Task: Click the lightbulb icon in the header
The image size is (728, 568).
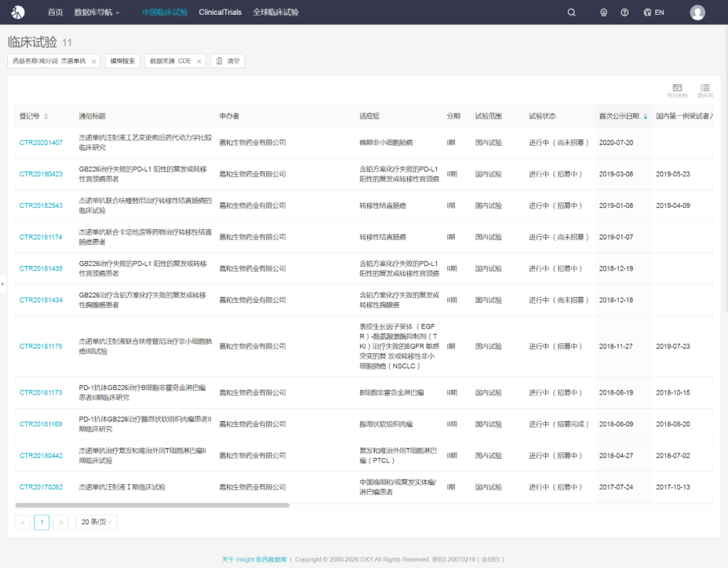Action: 603,13
